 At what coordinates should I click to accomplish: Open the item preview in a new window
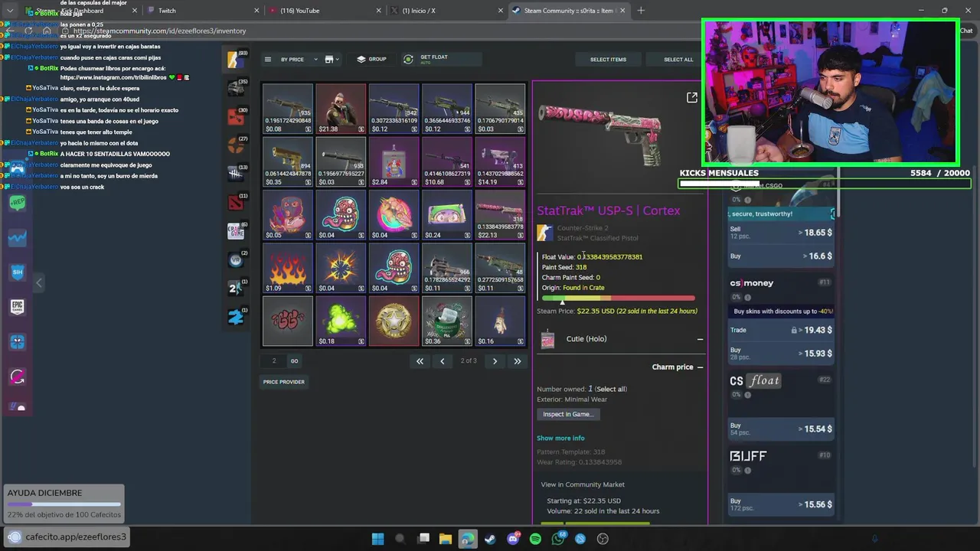691,97
